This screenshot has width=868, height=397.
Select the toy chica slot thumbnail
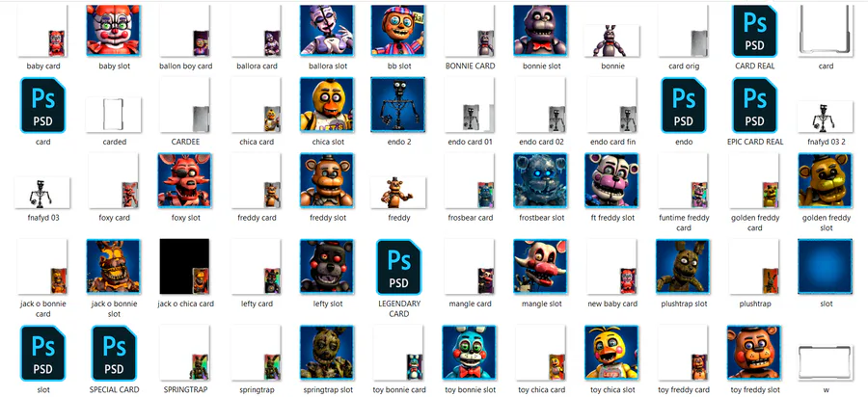(612, 353)
